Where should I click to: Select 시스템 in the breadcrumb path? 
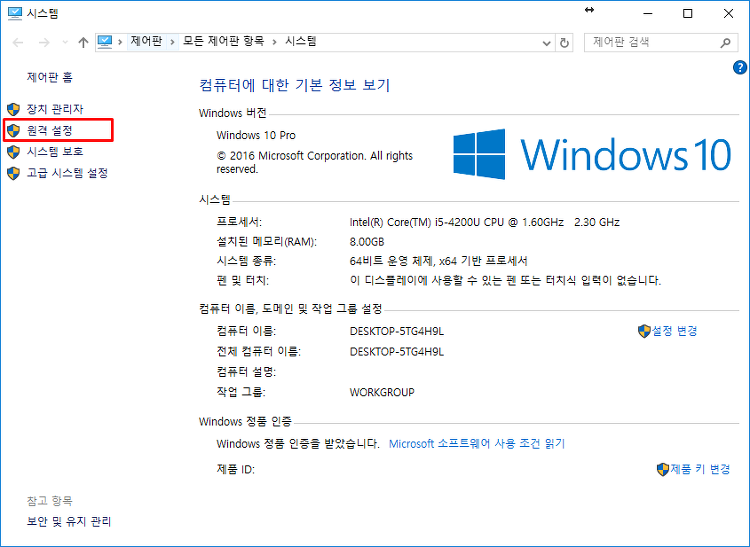(x=301, y=41)
